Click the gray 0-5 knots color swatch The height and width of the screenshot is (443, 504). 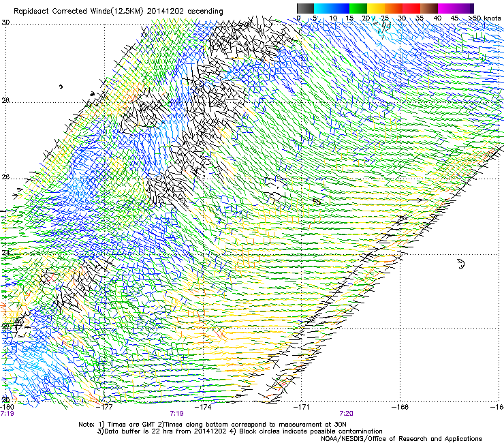(305, 8)
